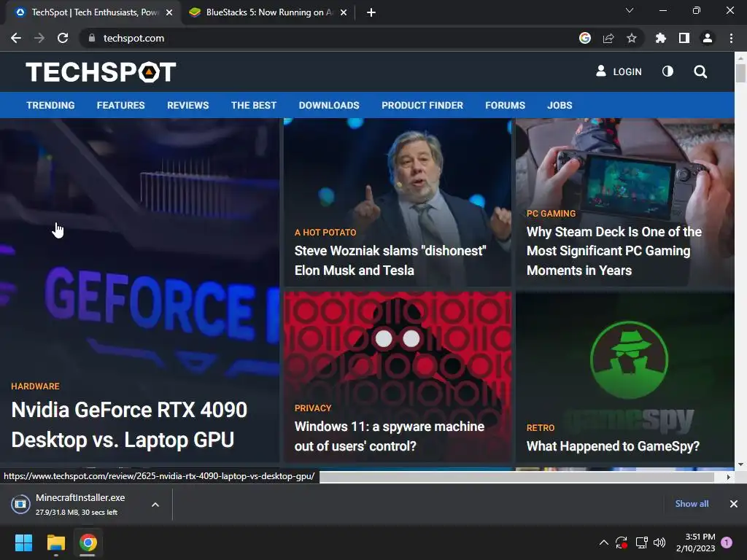This screenshot has width=747, height=560.
Task: Open the FEATURES menu item
Action: (x=120, y=105)
